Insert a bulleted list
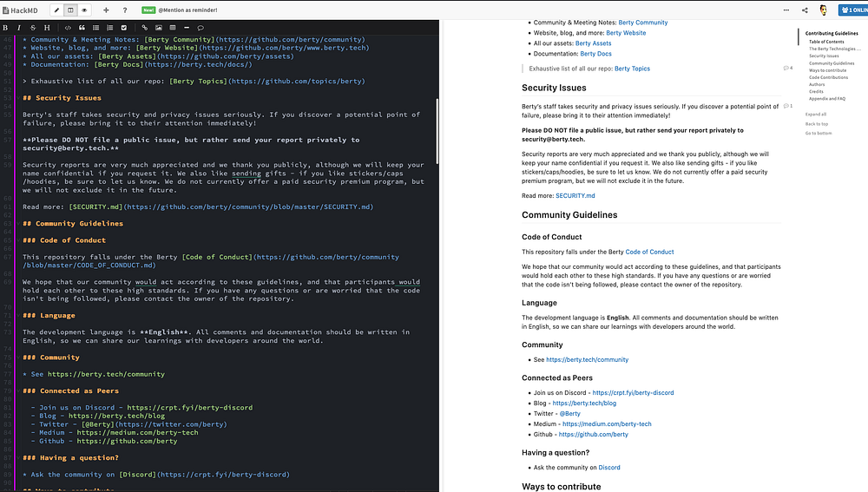This screenshot has height=492, width=868. pyautogui.click(x=95, y=28)
